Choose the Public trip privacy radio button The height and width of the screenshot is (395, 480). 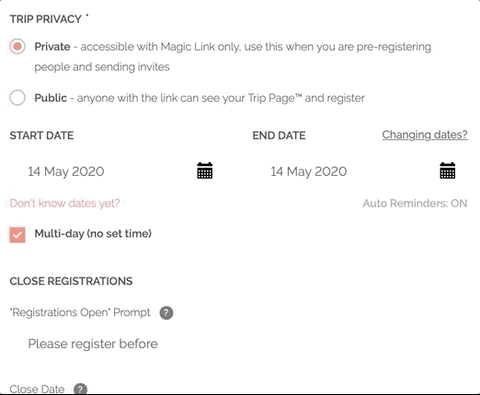(x=17, y=98)
